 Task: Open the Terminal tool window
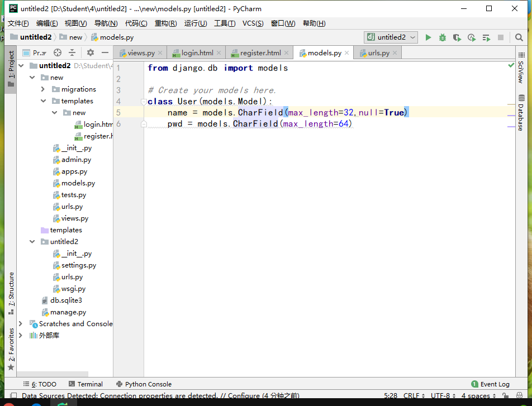85,384
